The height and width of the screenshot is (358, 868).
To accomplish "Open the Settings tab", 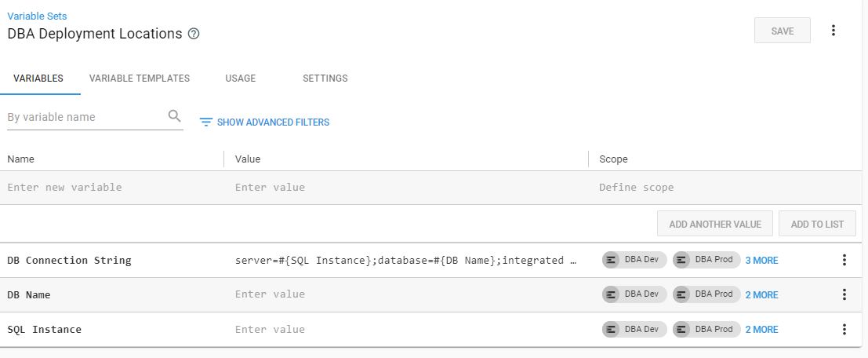I will point(325,79).
